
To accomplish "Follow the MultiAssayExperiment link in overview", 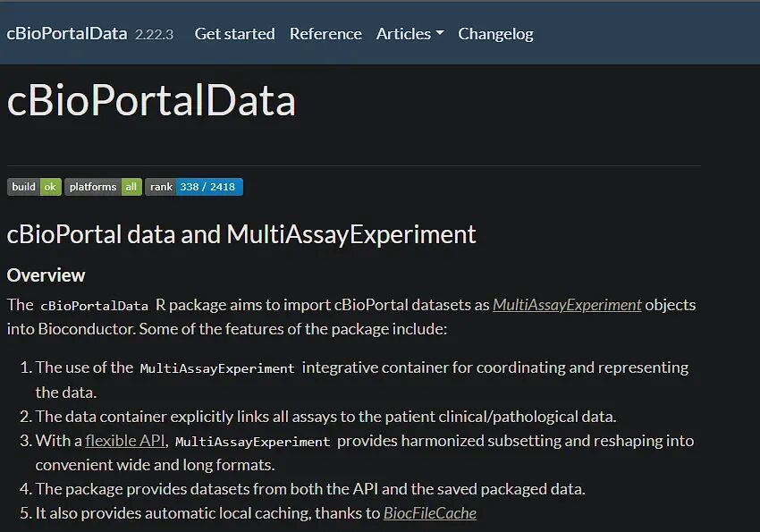I will coord(567,305).
